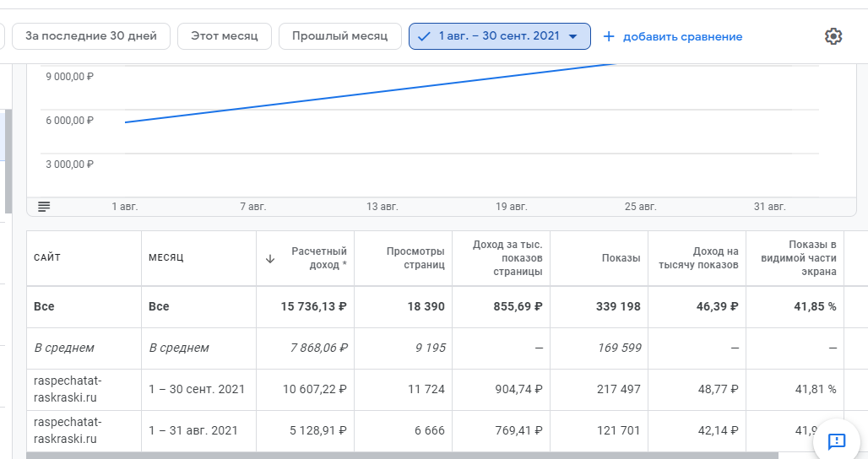Click the checkmark on the selected date range
The width and height of the screenshot is (868, 459).
click(424, 36)
